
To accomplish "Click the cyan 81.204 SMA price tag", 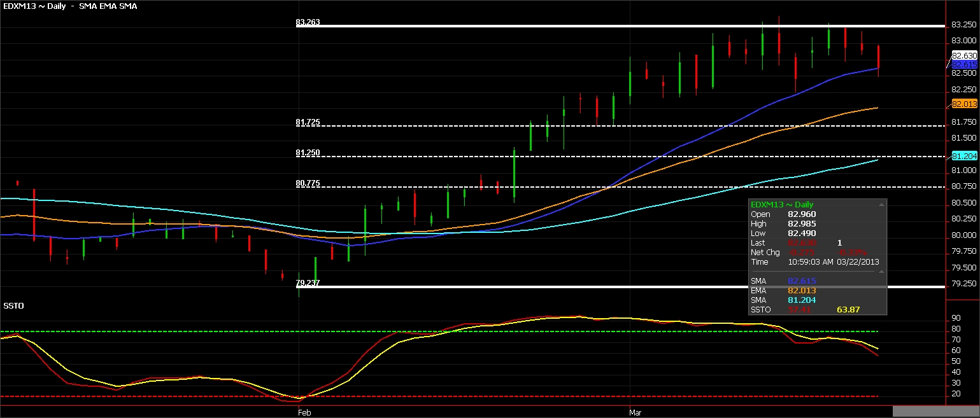I will coord(965,156).
